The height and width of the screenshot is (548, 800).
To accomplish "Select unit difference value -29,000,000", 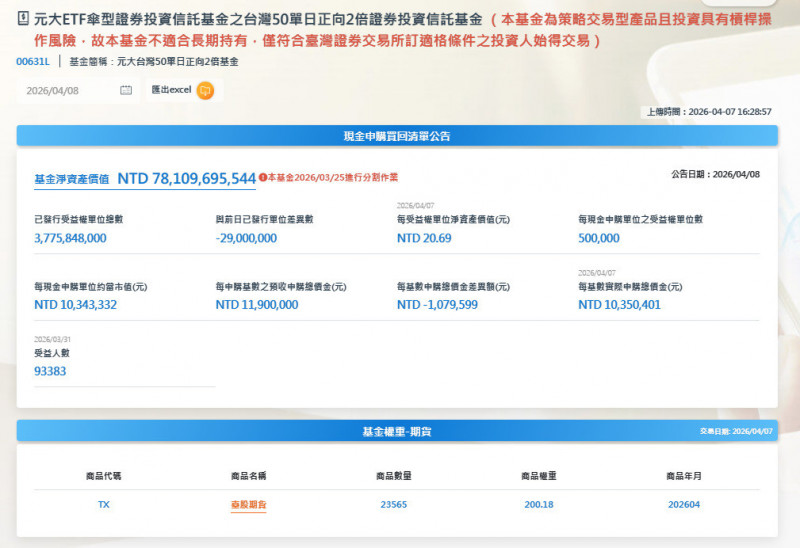I will [x=246, y=238].
